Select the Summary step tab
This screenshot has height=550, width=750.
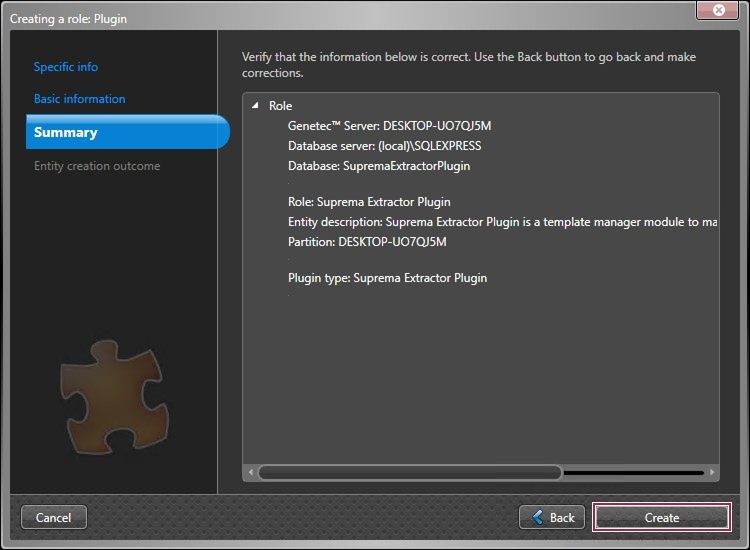pos(66,132)
